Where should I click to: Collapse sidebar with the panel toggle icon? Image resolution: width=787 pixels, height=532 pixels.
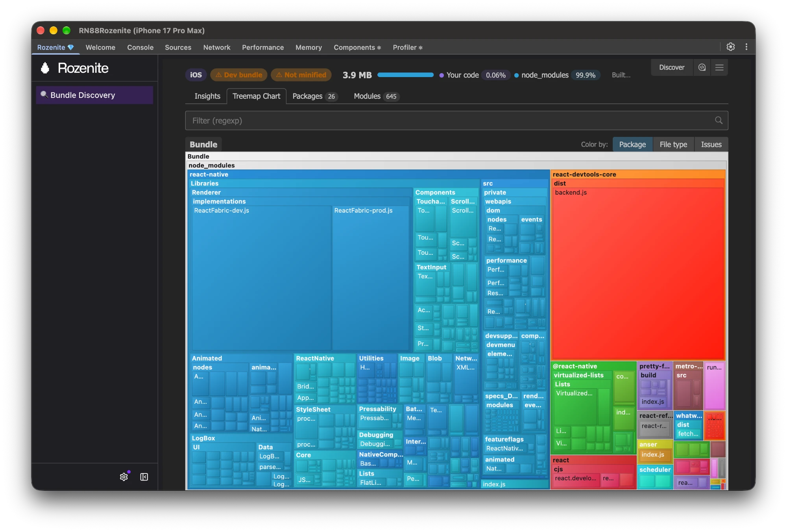click(x=144, y=477)
